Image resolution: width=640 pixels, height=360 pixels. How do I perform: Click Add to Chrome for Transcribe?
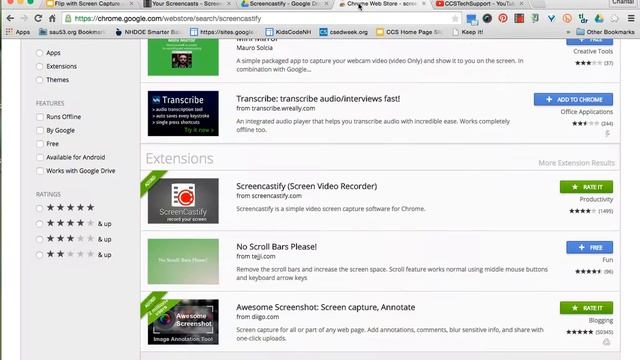[573, 100]
